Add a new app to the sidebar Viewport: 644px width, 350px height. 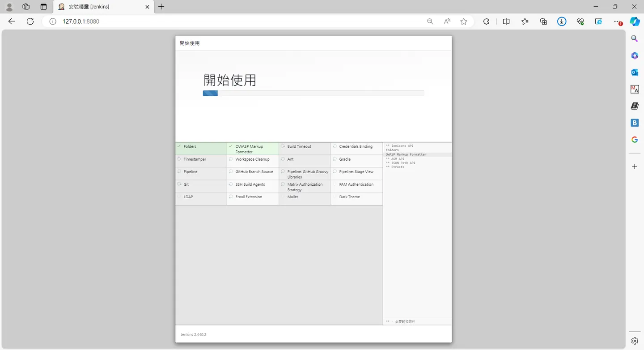coord(635,166)
